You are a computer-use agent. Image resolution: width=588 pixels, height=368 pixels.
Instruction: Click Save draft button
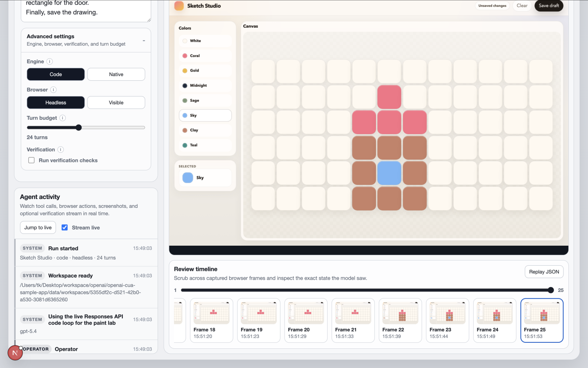(548, 6)
